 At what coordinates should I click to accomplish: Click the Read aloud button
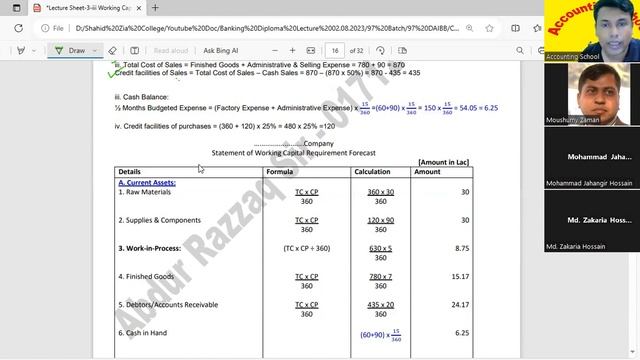coord(171,51)
